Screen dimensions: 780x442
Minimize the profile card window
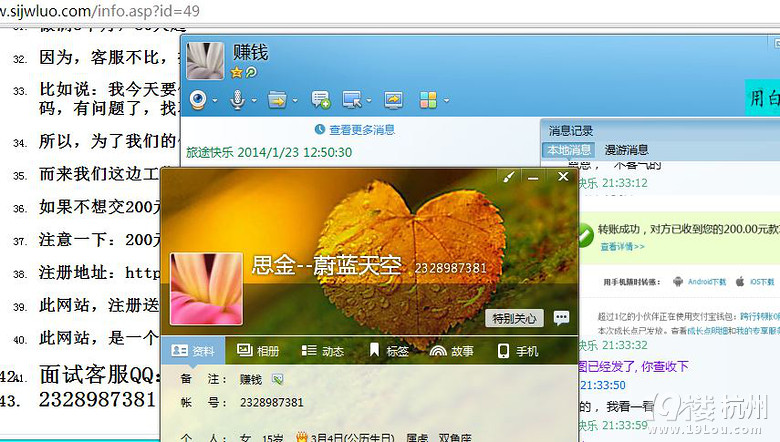click(x=533, y=177)
